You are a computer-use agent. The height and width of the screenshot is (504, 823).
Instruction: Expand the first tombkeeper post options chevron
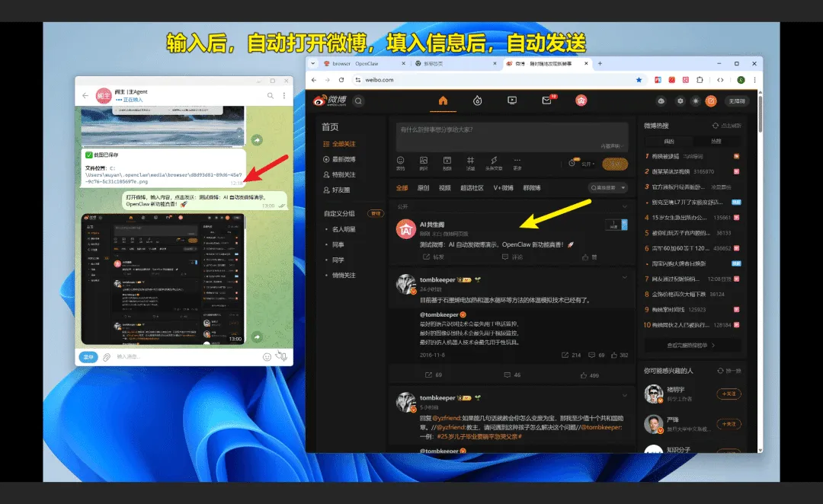[x=625, y=277]
